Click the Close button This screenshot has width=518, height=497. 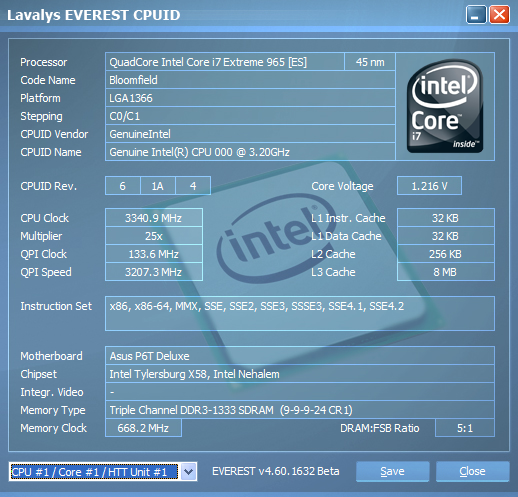(x=472, y=471)
